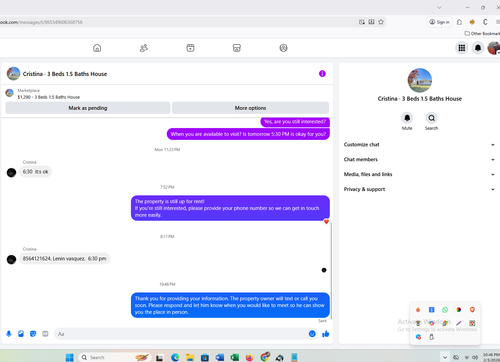Screen dimensions: 500x362
Task: Open Excel from the taskbar
Action: click(x=235, y=357)
